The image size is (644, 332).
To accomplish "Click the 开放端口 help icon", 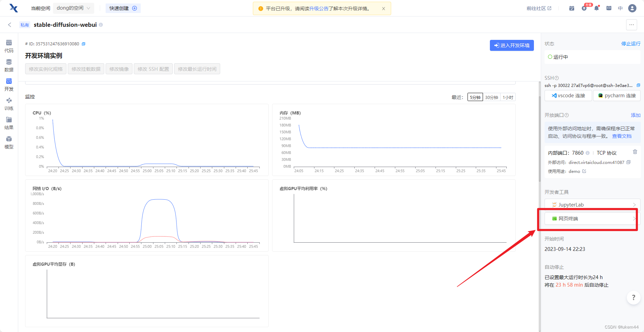I will (x=567, y=115).
